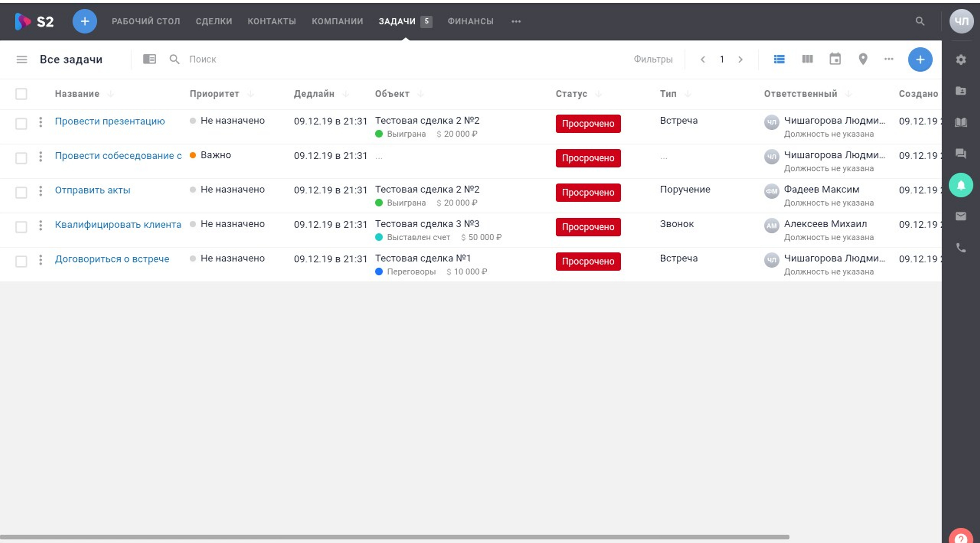Open the Фильтры panel
Viewport: 980px width, 543px height.
click(653, 59)
